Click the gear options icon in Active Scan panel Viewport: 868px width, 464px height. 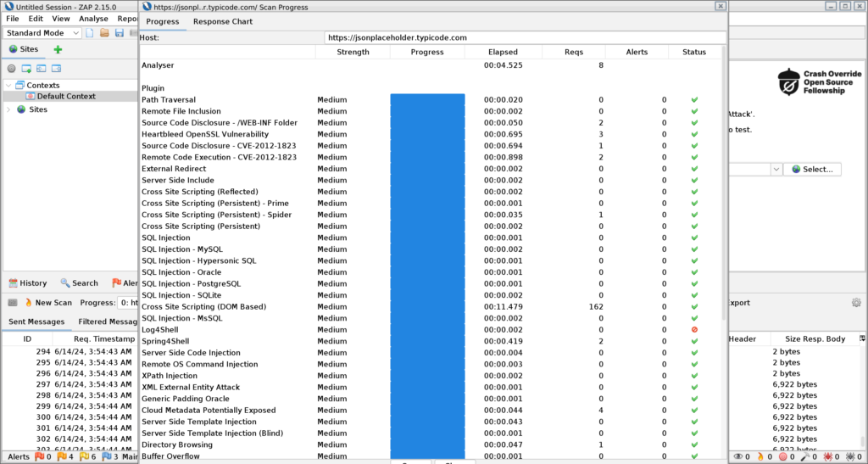pyautogui.click(x=856, y=302)
